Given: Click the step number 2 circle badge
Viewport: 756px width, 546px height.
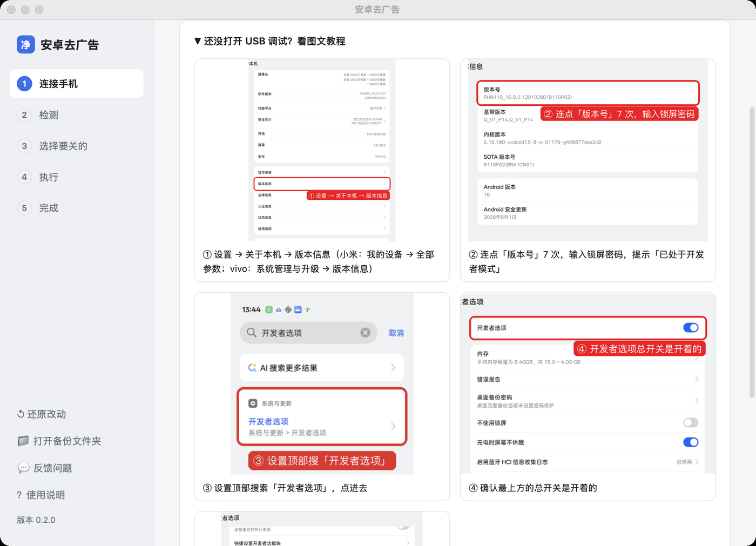Looking at the screenshot, I should pos(24,114).
